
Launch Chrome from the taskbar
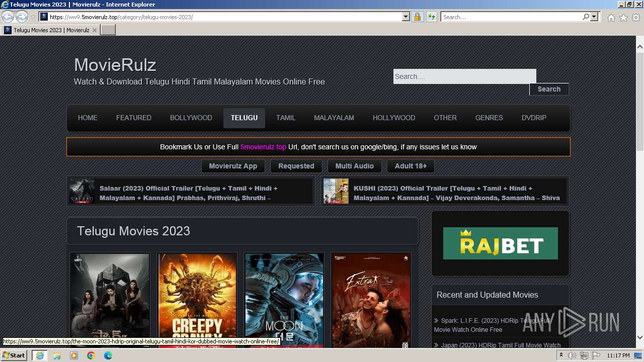point(91,355)
